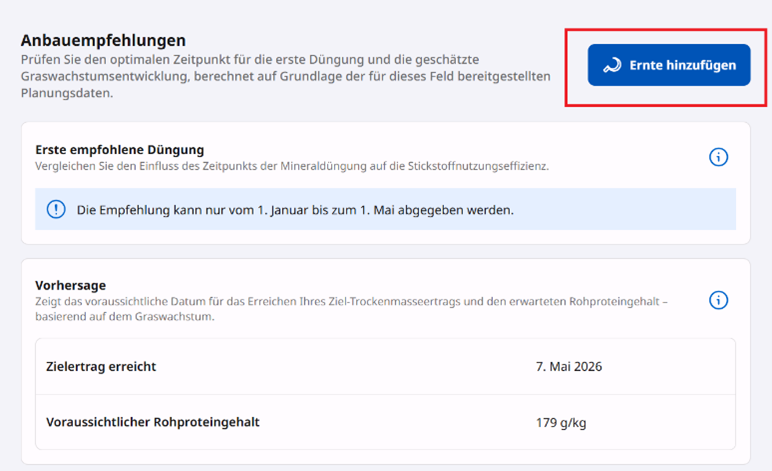Screen dimensions: 772x471
Task: Click the paragraph starting Prüfen Sie den optimalen
Action: pos(286,76)
